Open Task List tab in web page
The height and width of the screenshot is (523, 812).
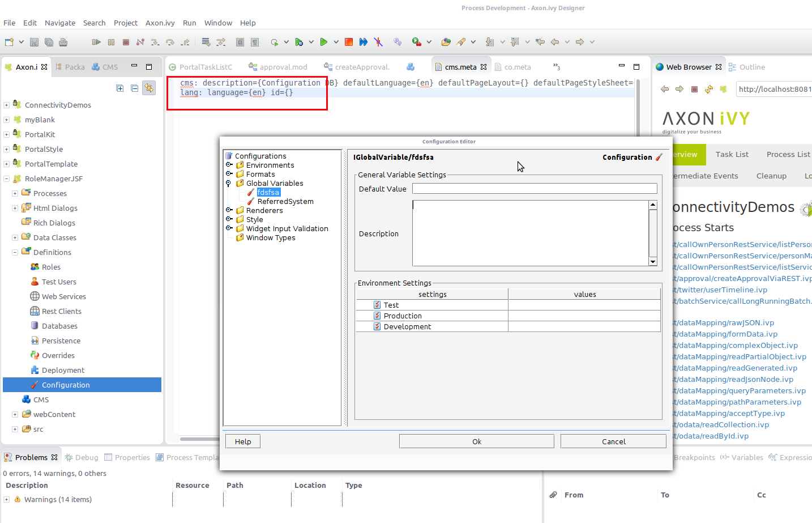pyautogui.click(x=732, y=154)
